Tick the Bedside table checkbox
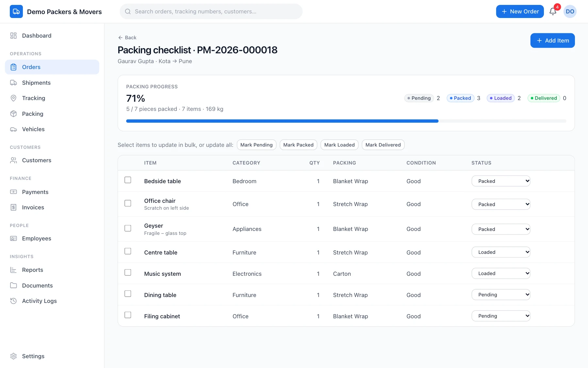 [x=128, y=180]
